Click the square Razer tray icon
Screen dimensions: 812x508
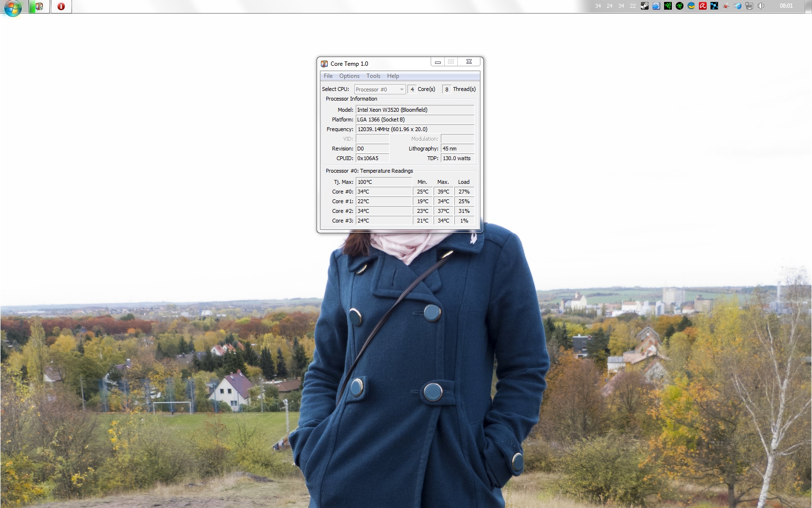click(668, 6)
